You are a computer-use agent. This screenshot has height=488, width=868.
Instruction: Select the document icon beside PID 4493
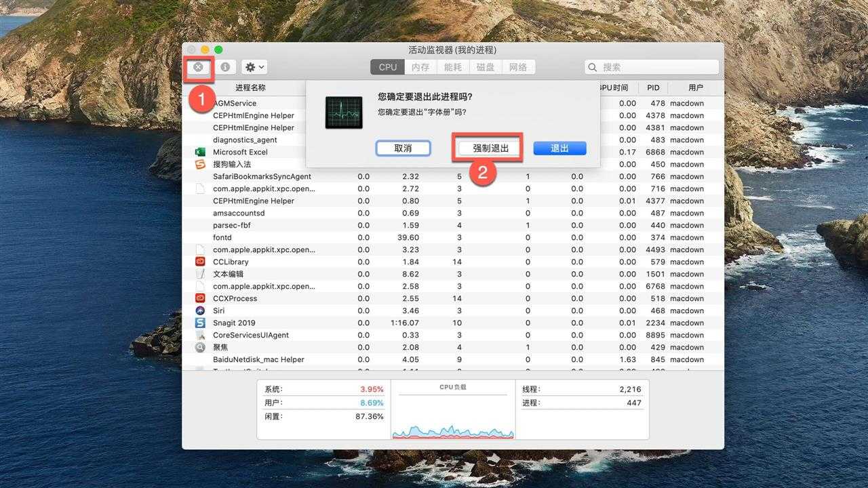200,249
